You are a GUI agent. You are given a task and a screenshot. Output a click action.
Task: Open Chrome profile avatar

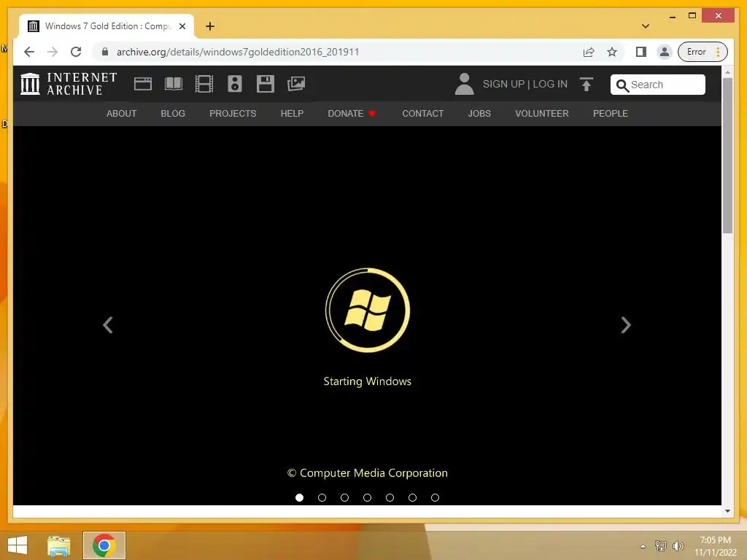pos(664,52)
